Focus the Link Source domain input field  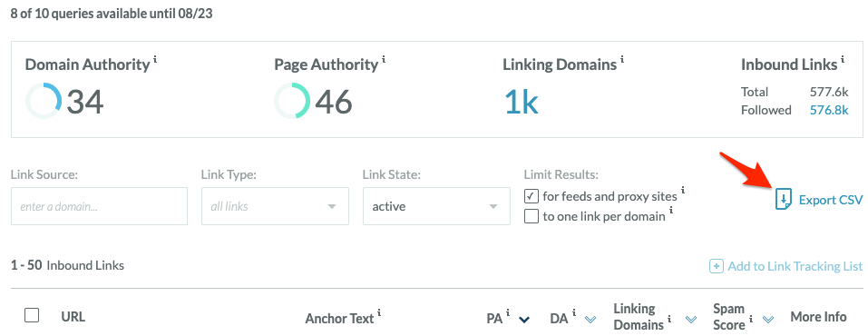tap(99, 206)
